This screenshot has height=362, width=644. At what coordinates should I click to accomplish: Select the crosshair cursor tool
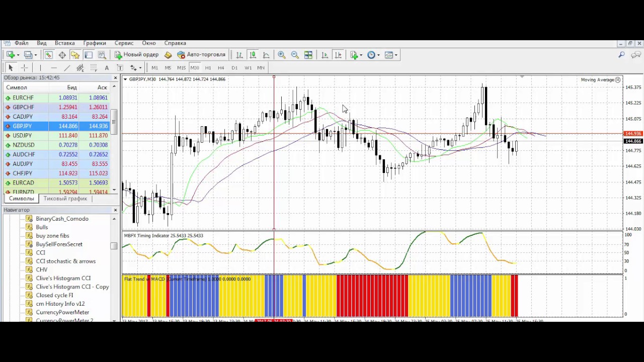coord(24,68)
